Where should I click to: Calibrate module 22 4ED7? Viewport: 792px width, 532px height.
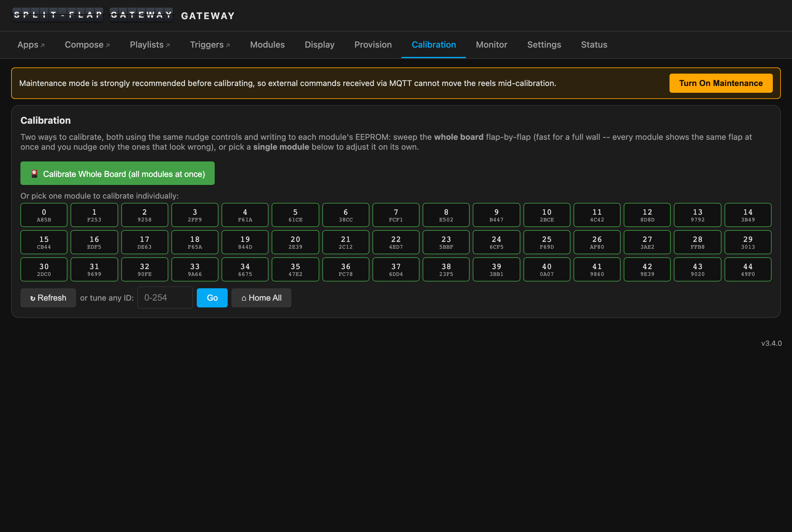tap(396, 242)
